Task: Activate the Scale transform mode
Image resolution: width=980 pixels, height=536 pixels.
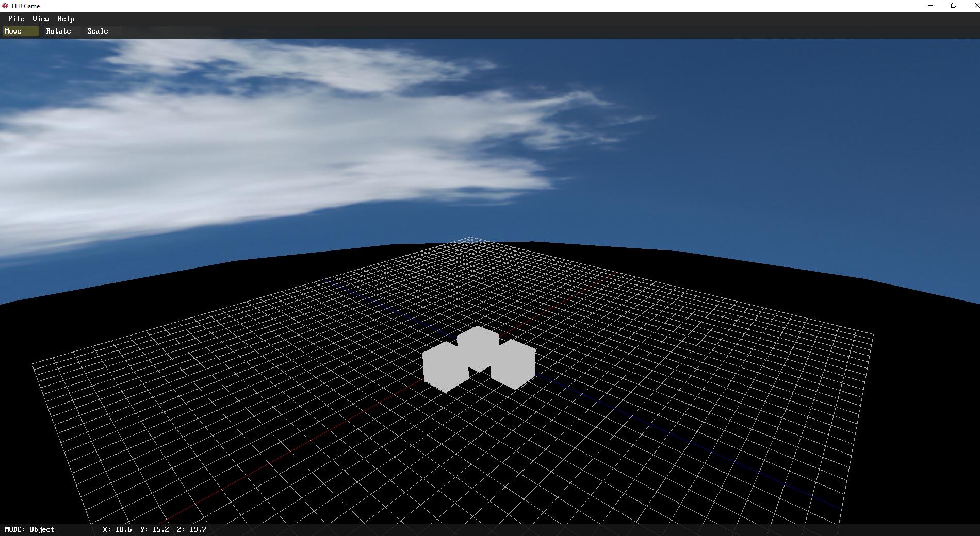Action: pyautogui.click(x=97, y=31)
